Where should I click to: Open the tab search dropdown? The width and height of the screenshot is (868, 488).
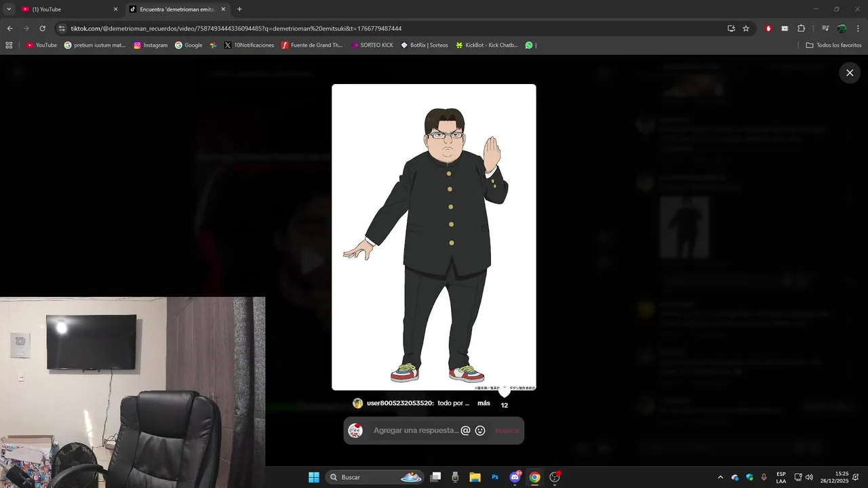pyautogui.click(x=9, y=9)
